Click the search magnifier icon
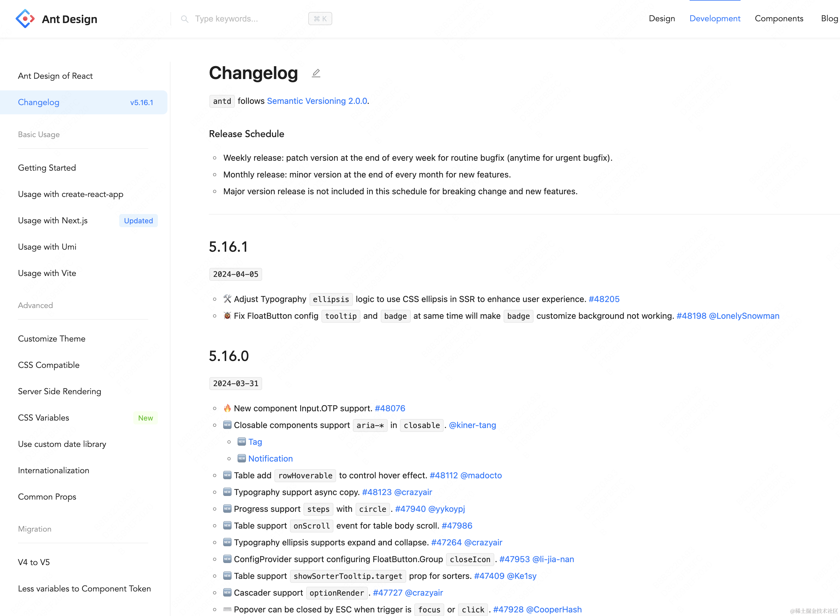 184,19
